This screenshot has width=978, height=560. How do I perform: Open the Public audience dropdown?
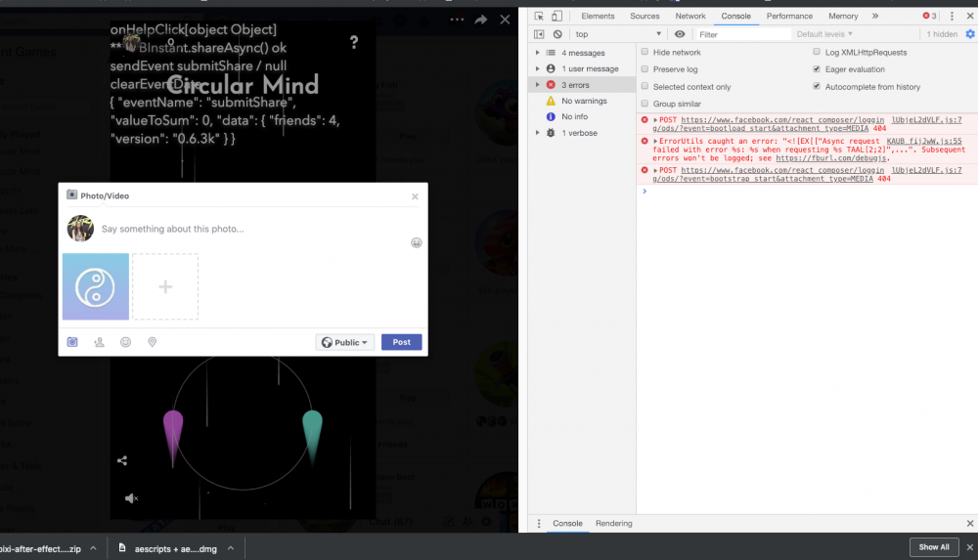[x=345, y=342]
